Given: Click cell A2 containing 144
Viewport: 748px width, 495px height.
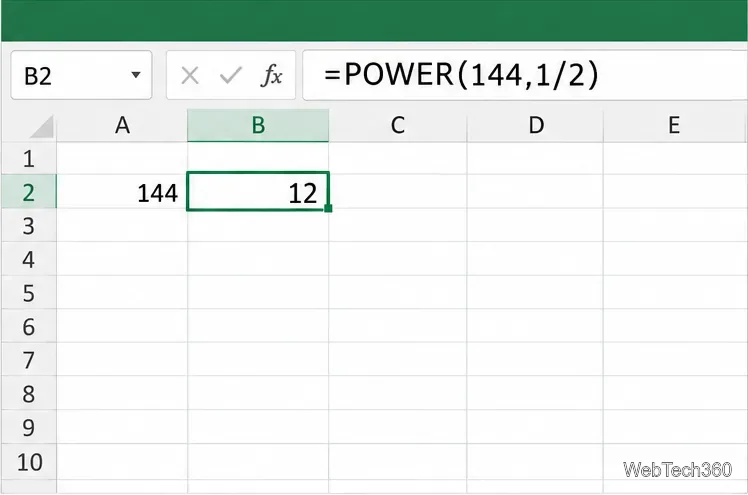Looking at the screenshot, I should tap(122, 192).
